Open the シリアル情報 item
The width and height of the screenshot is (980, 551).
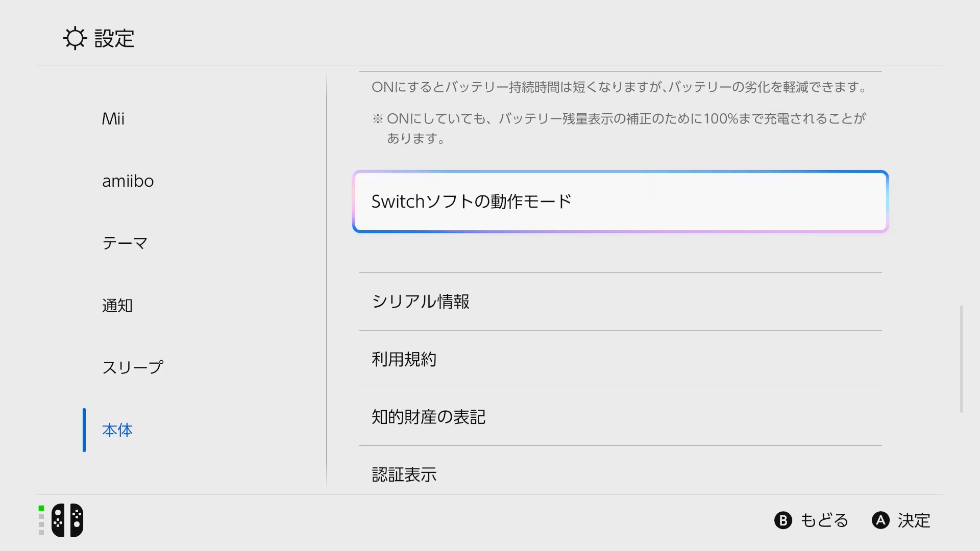tap(620, 302)
